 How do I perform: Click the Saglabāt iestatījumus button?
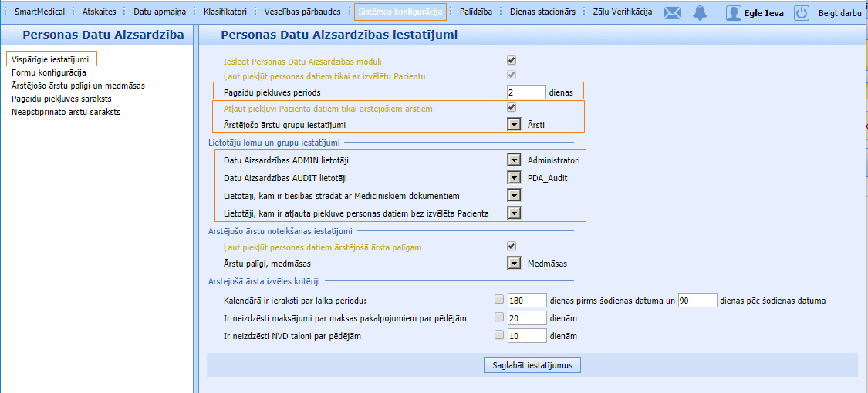tap(532, 365)
